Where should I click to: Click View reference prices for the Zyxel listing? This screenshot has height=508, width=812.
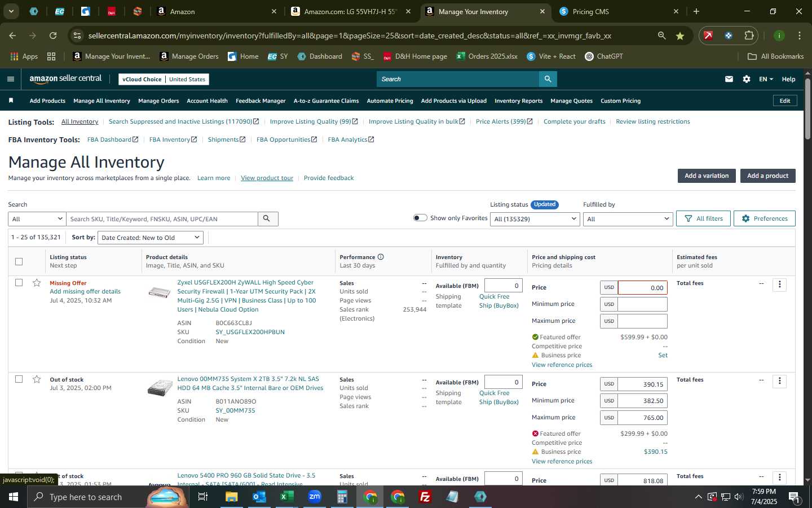(562, 365)
